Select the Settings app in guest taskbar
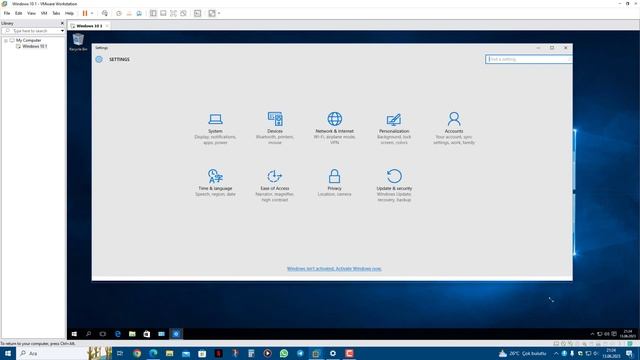The image size is (640, 360). coord(176,334)
